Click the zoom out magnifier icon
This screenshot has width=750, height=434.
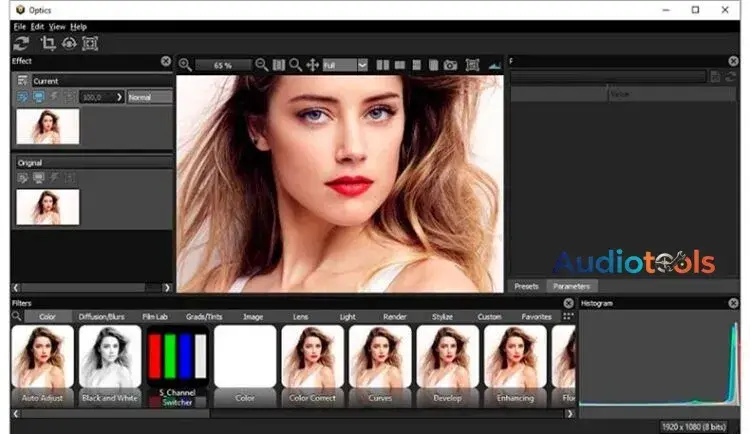point(261,64)
